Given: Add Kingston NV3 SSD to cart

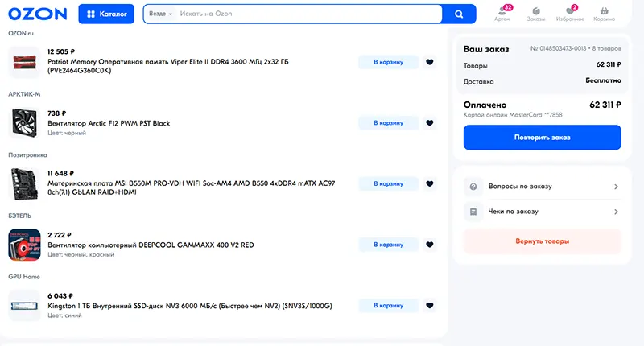Looking at the screenshot, I should pyautogui.click(x=389, y=306).
